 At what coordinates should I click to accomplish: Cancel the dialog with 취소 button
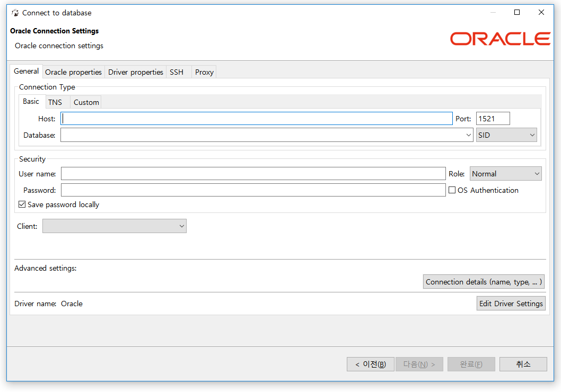pyautogui.click(x=523, y=364)
